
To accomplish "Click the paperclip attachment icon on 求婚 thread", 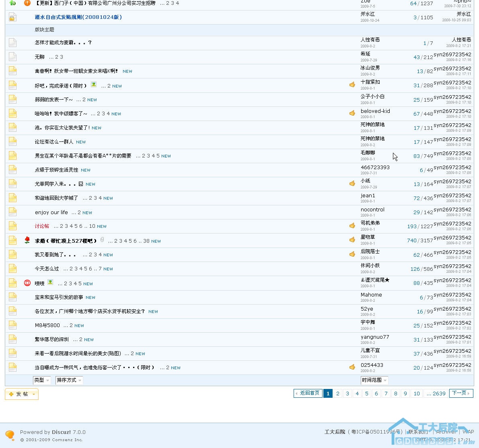I will click(x=102, y=240).
